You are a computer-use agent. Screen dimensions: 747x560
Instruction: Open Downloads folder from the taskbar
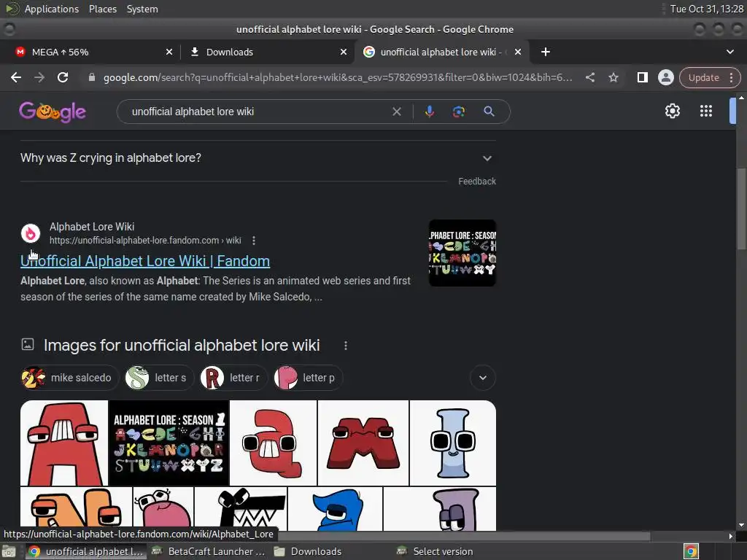tap(309, 551)
